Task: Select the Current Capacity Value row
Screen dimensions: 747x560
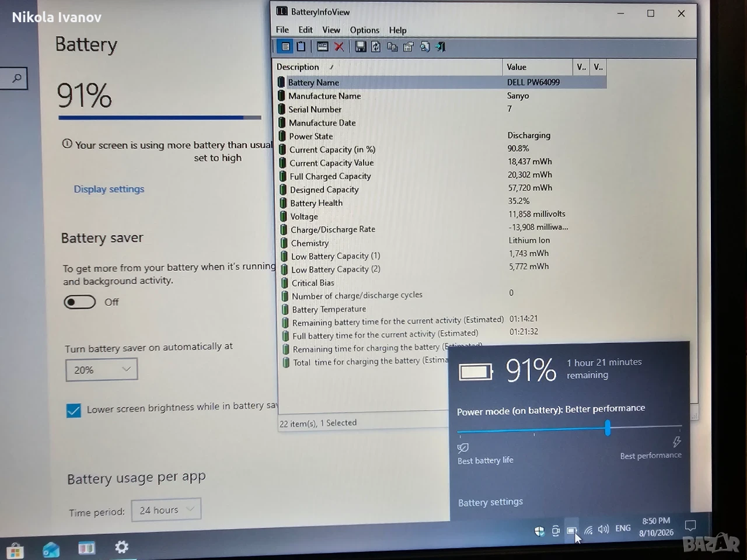Action: point(442,163)
